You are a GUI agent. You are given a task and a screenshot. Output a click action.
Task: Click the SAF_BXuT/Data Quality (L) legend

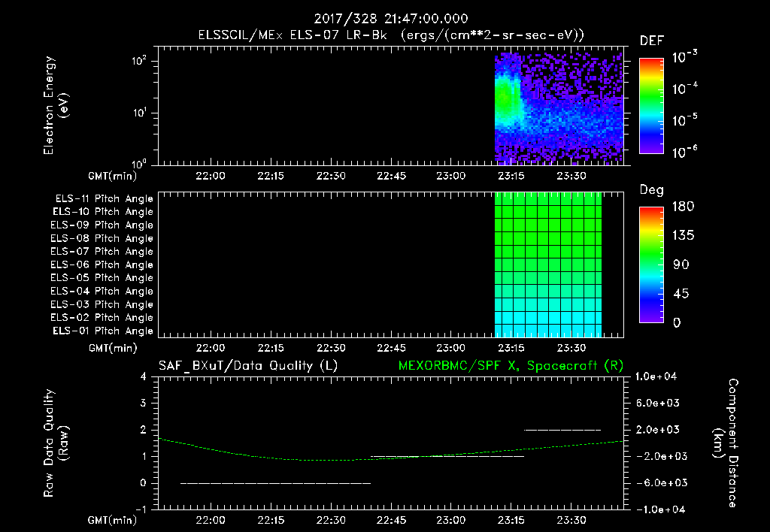248,366
